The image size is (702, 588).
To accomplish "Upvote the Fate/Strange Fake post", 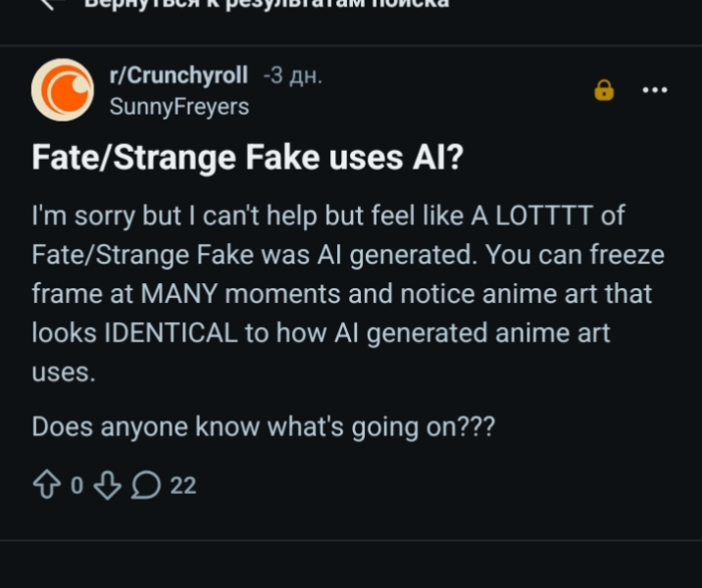I will point(46,484).
